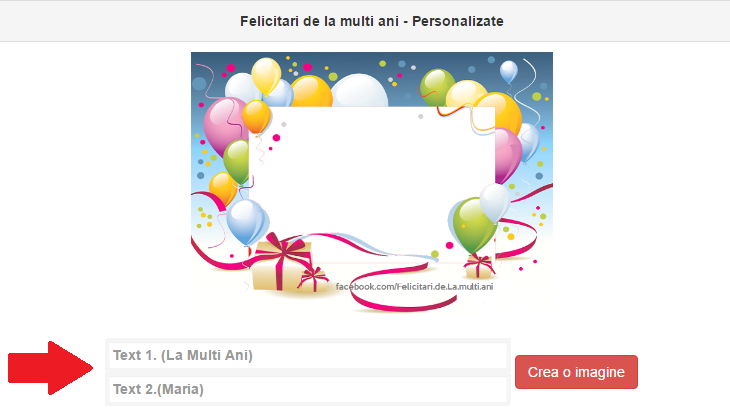Click the white balloon at top center

click(359, 91)
